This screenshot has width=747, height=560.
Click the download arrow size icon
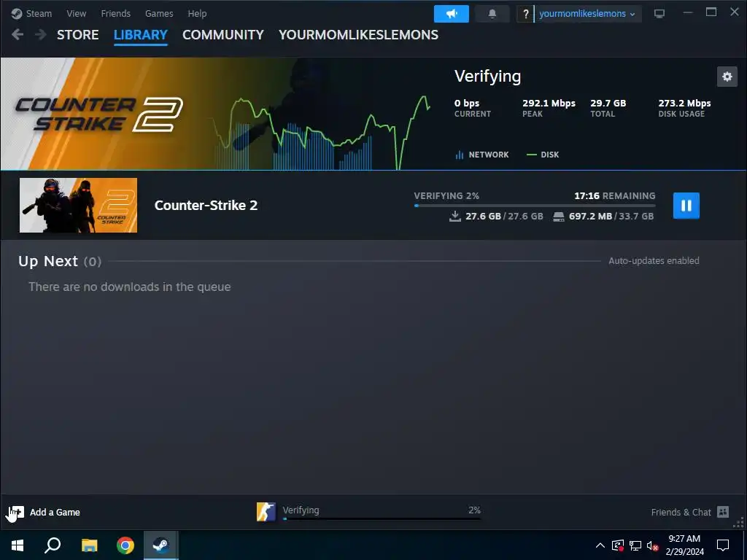(455, 216)
